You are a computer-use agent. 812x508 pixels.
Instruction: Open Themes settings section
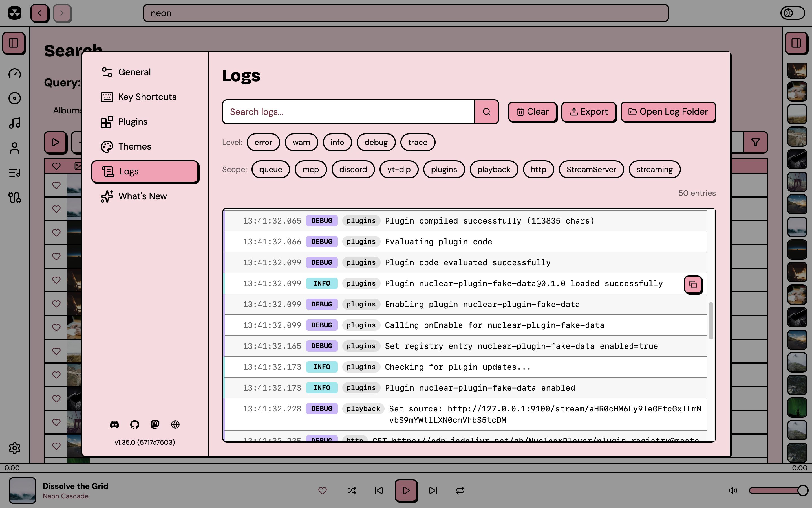coord(145,146)
